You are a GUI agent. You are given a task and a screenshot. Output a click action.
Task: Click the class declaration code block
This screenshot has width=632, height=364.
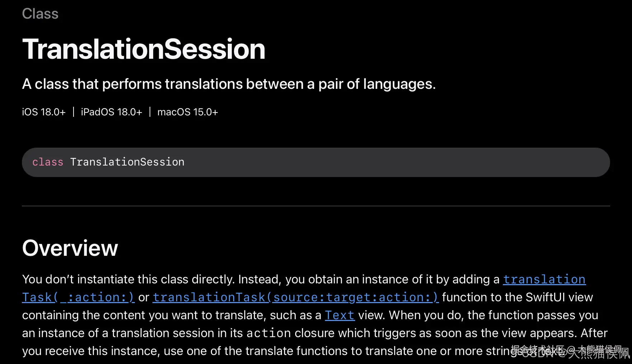(316, 162)
